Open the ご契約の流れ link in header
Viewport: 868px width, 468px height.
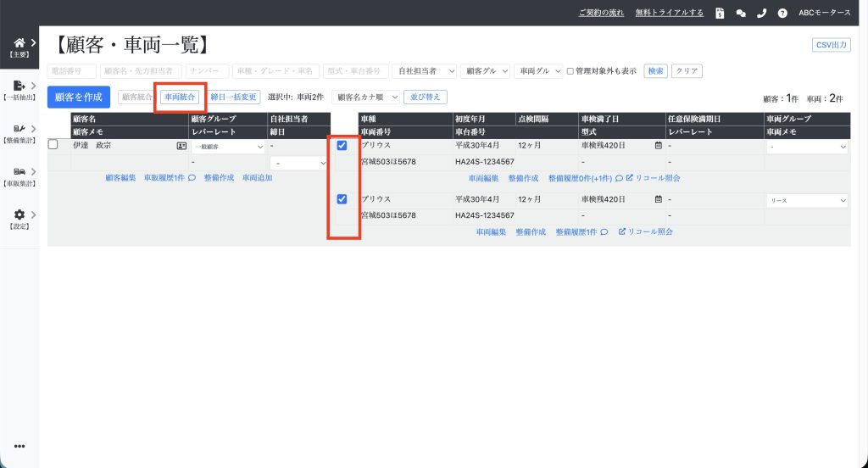point(603,13)
